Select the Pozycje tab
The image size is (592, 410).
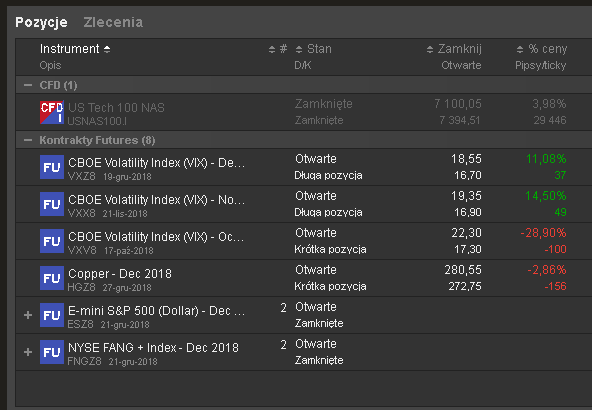pyautogui.click(x=42, y=22)
